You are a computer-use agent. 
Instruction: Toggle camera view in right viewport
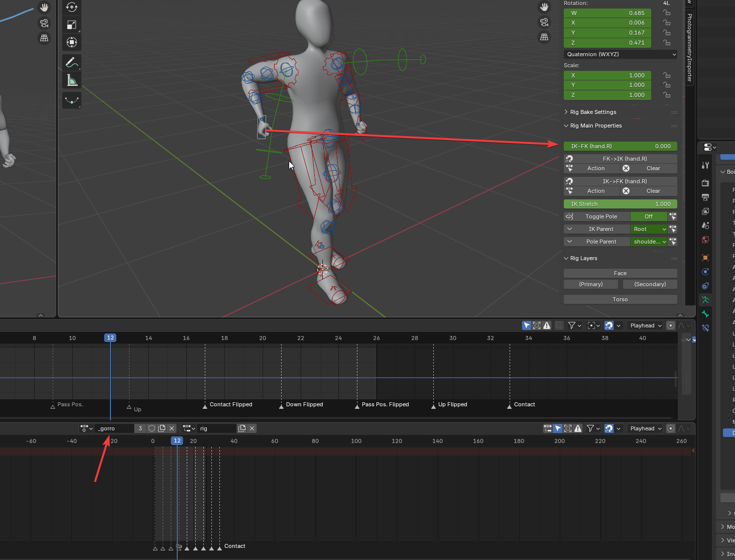544,22
